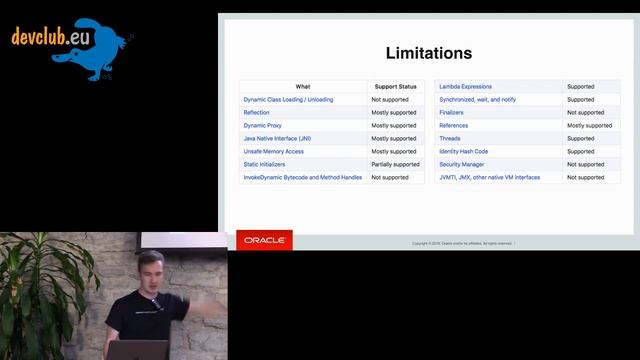Open the Finalizers link
The width and height of the screenshot is (640, 360).
(451, 113)
